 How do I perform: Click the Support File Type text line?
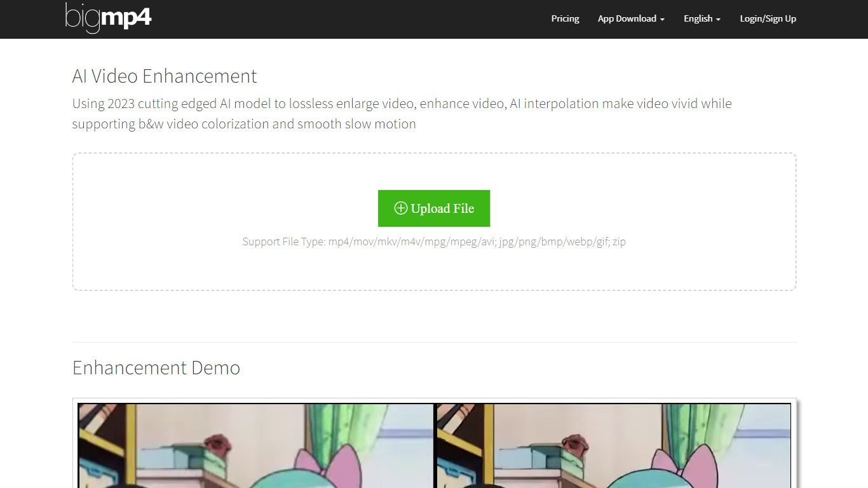(434, 241)
